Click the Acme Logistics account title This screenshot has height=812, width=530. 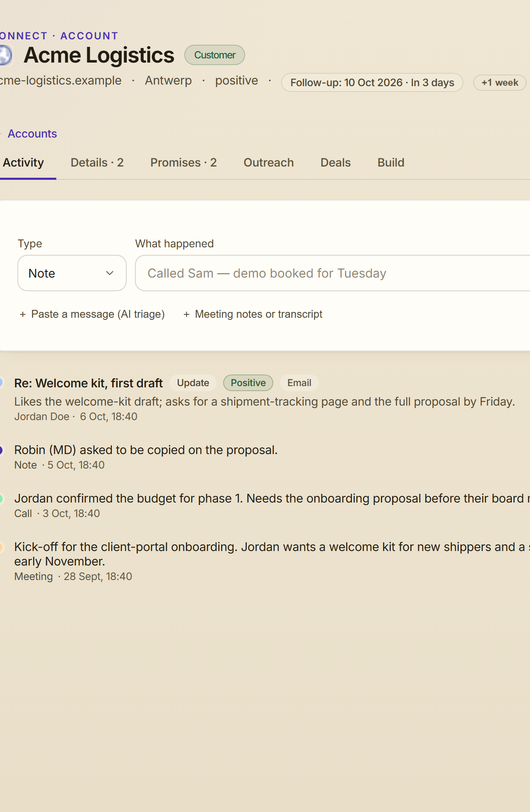pos(99,55)
